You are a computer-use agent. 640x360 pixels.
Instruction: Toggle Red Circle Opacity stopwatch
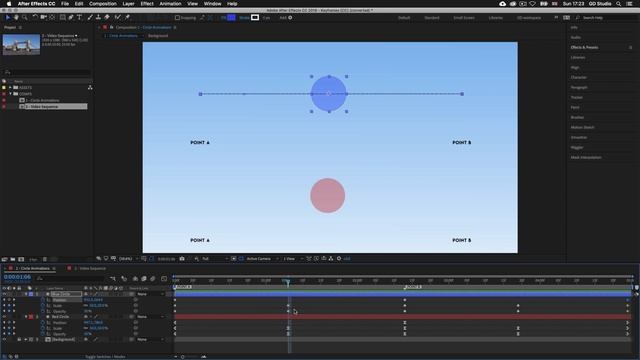click(x=43, y=334)
